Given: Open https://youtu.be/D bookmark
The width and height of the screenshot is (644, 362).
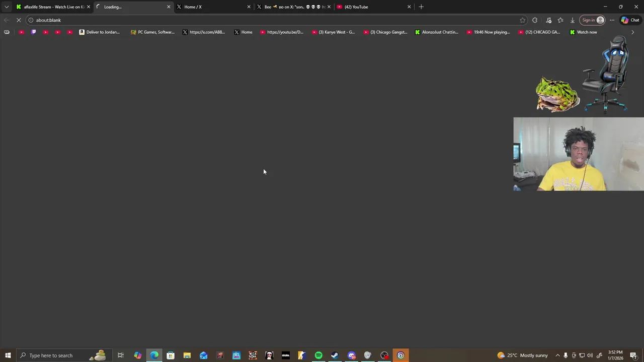Looking at the screenshot, I should click(282, 32).
